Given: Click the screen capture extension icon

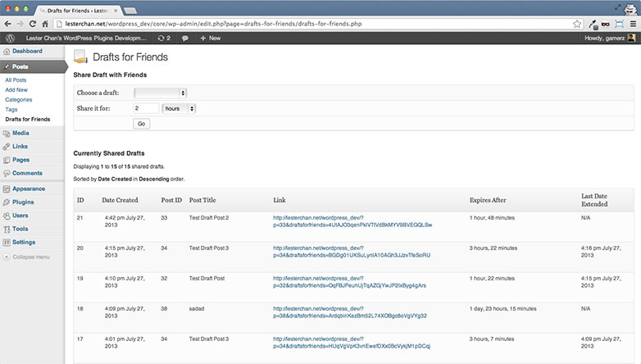Looking at the screenshot, I should click(x=620, y=24).
